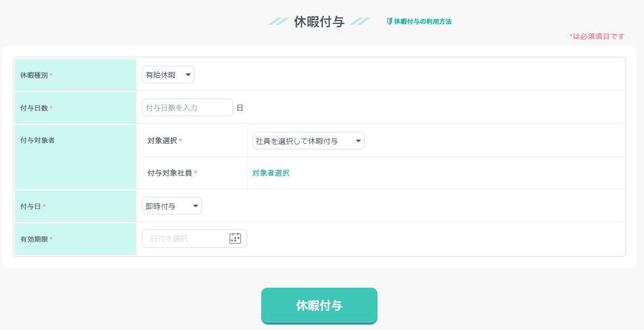Click the striped decoration left of the title
644x330 pixels.
278,22
